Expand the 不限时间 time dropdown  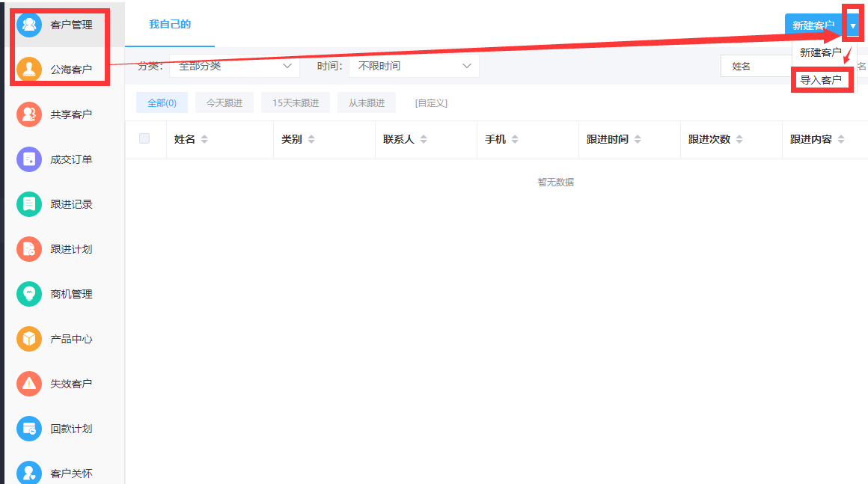pyautogui.click(x=414, y=66)
